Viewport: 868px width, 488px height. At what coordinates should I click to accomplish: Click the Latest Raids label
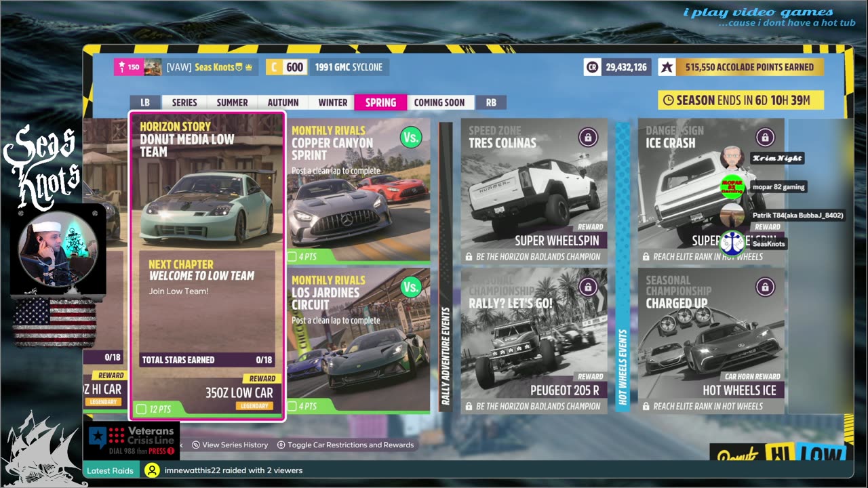pyautogui.click(x=110, y=470)
